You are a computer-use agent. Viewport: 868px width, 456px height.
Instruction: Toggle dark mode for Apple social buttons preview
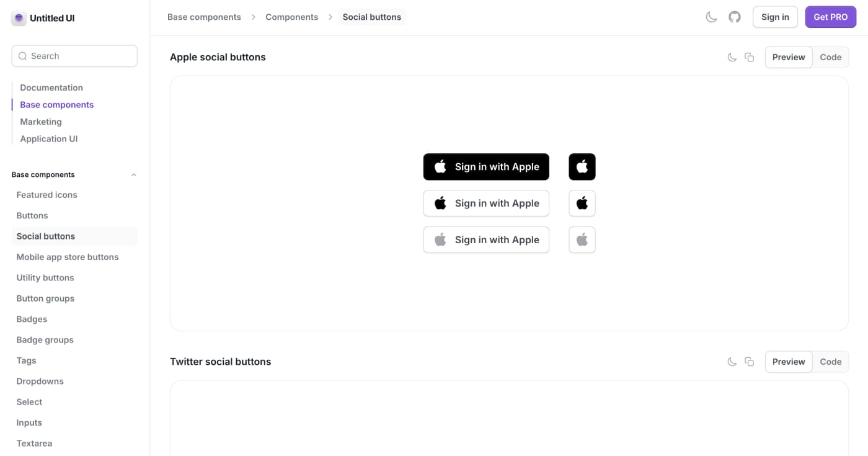[x=732, y=56]
